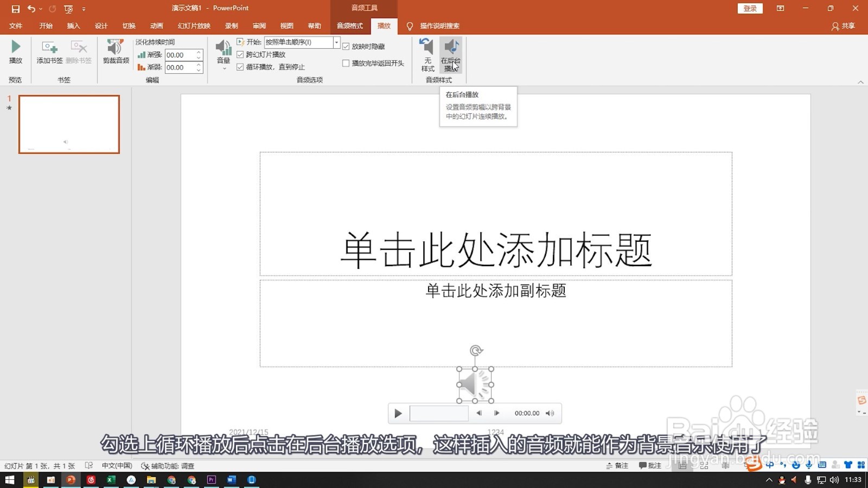This screenshot has height=488, width=868.
Task: Expand the 音量 volume dropdown arrow
Action: click(x=223, y=67)
